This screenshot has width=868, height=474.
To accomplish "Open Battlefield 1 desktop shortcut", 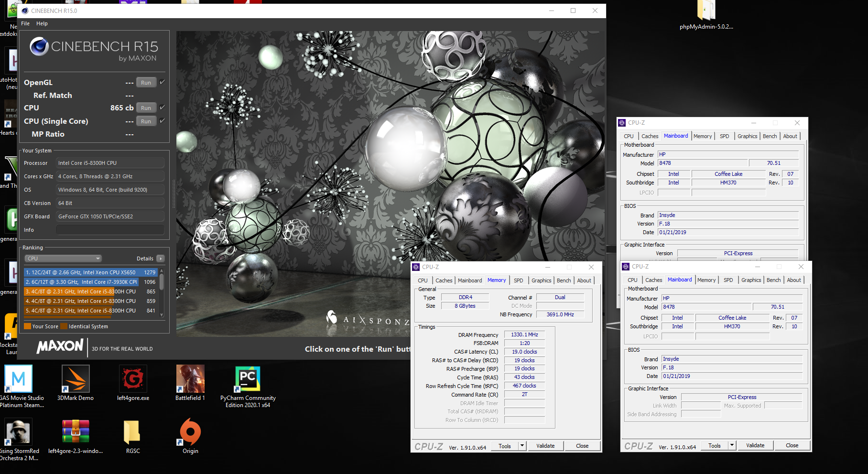I will [190, 383].
